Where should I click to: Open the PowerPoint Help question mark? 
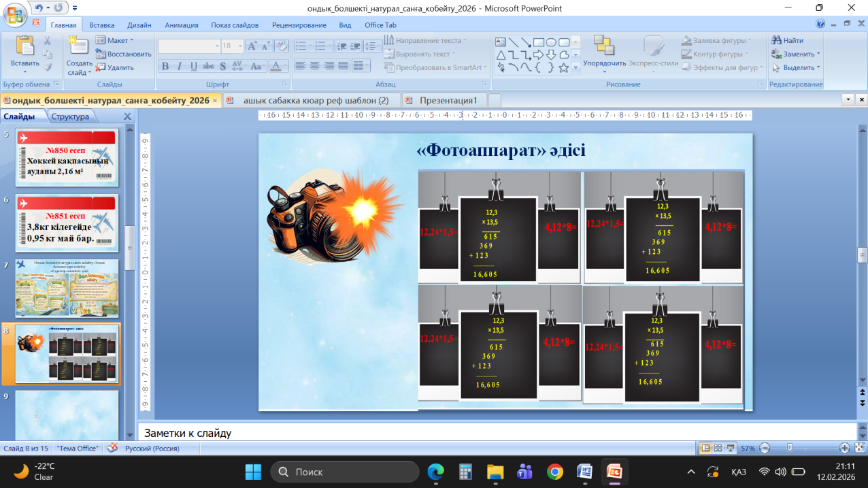pyautogui.click(x=820, y=24)
